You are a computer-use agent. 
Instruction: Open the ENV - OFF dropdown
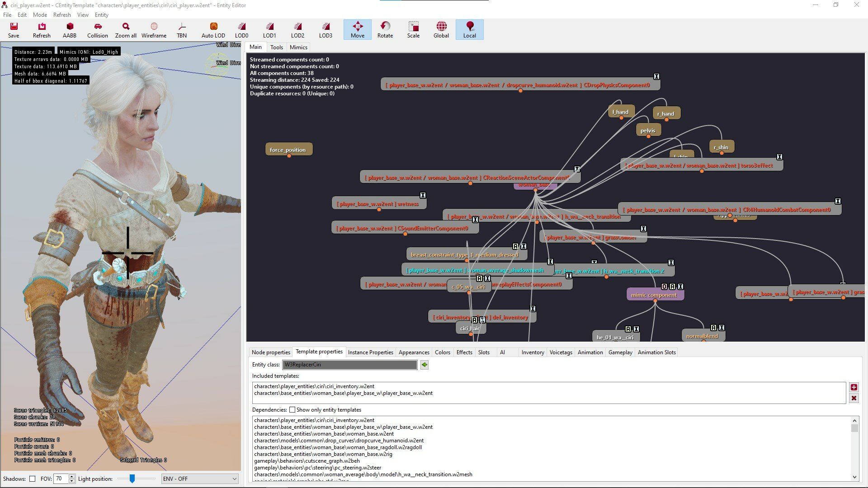coord(199,479)
